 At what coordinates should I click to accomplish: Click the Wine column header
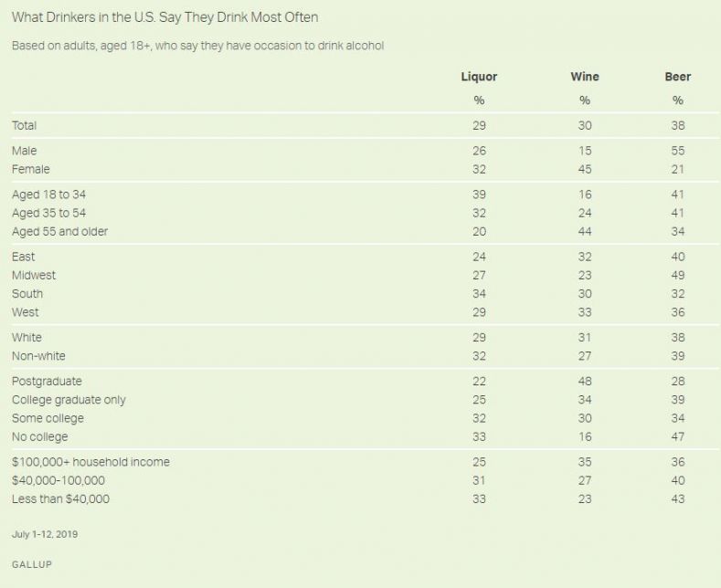[x=585, y=77]
